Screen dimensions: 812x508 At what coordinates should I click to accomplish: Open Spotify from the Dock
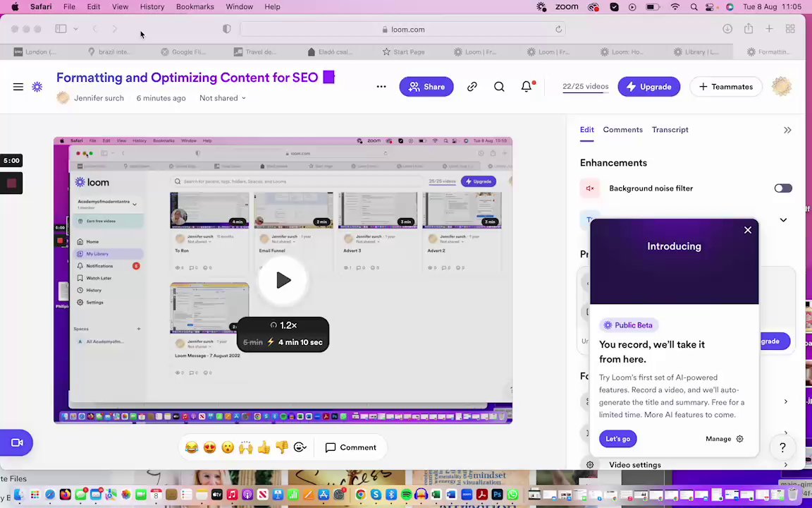tap(407, 495)
